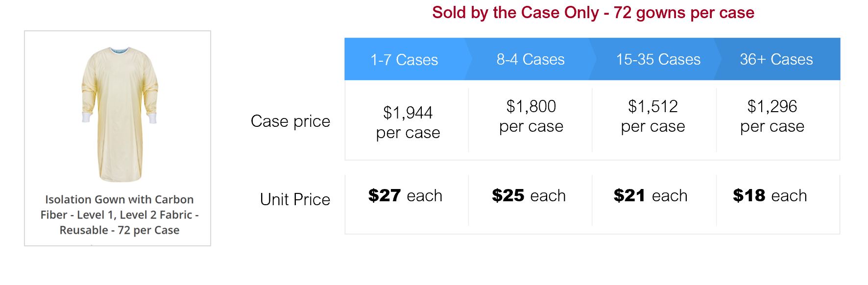The width and height of the screenshot is (868, 285).
Task: Click the Case price row label
Action: click(x=290, y=121)
